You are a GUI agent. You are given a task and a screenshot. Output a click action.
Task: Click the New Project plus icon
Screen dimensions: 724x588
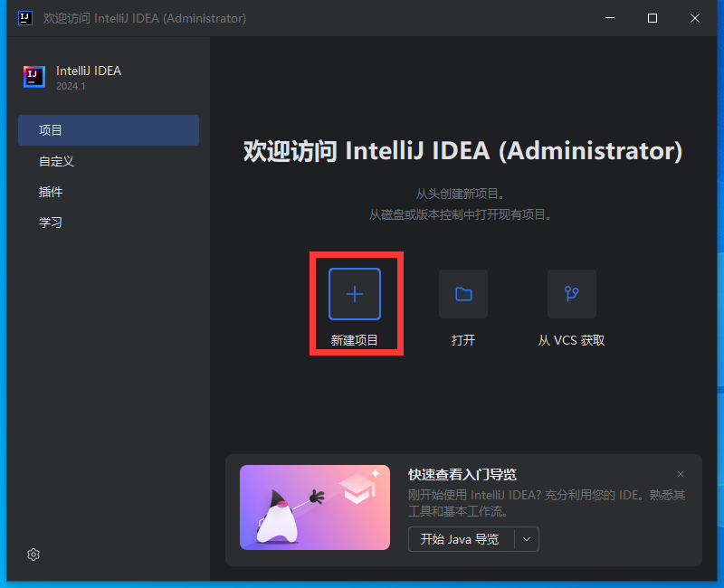355,294
